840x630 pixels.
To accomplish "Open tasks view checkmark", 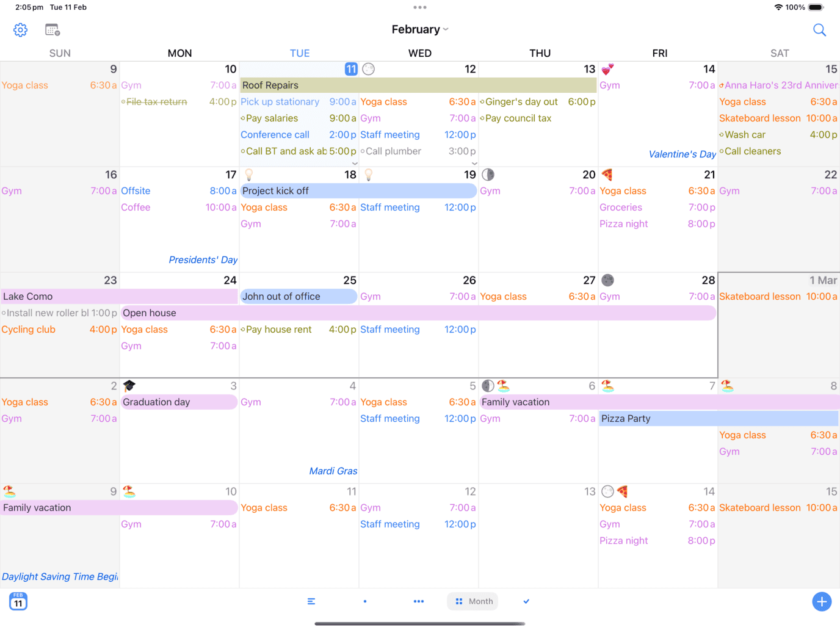I will click(x=526, y=601).
